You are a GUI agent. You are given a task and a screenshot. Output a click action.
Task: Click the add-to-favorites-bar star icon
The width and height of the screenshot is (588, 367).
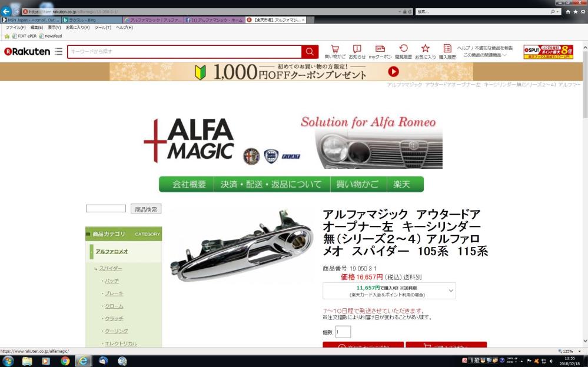click(6, 36)
